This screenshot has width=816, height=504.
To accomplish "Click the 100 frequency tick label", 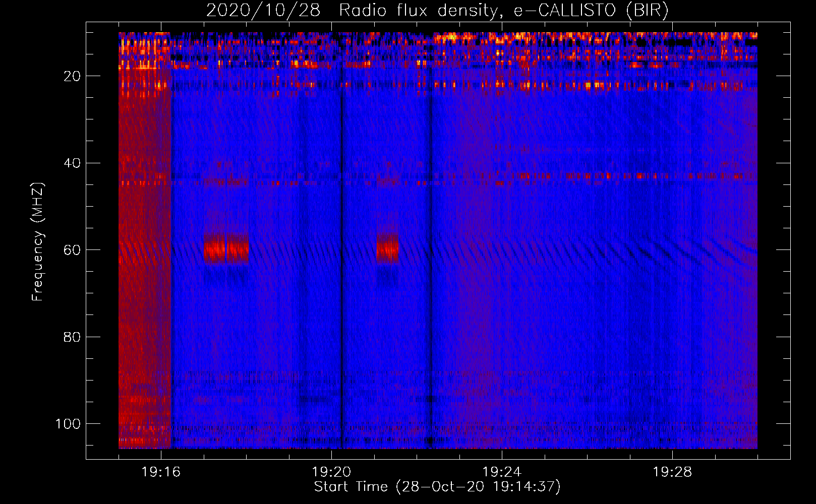I will (x=68, y=424).
